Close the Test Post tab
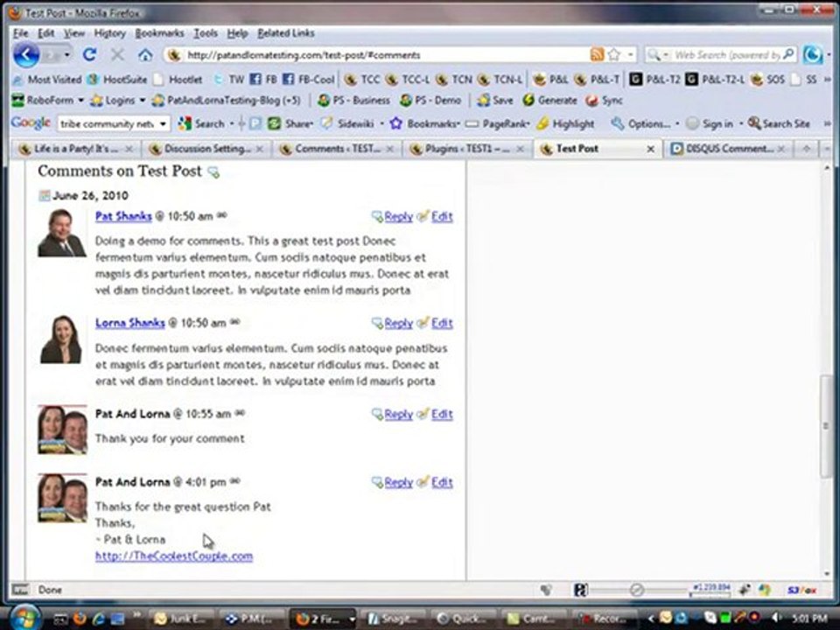 point(650,150)
